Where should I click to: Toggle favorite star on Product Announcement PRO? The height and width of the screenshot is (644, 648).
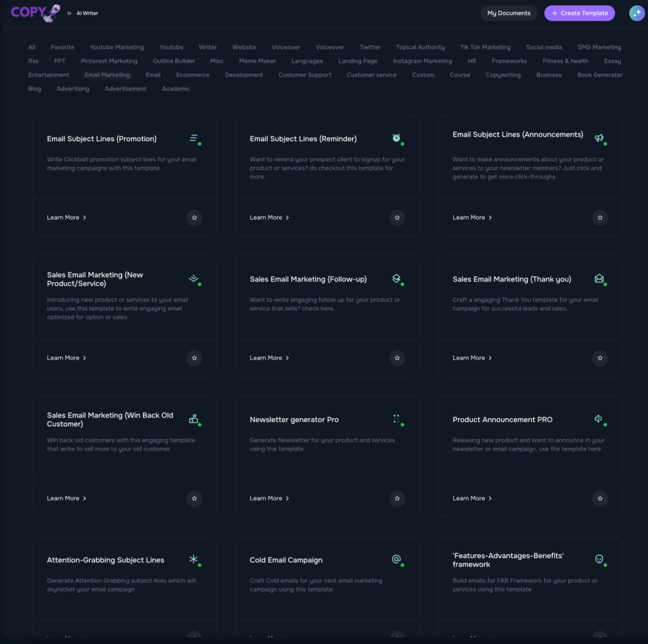click(x=599, y=498)
